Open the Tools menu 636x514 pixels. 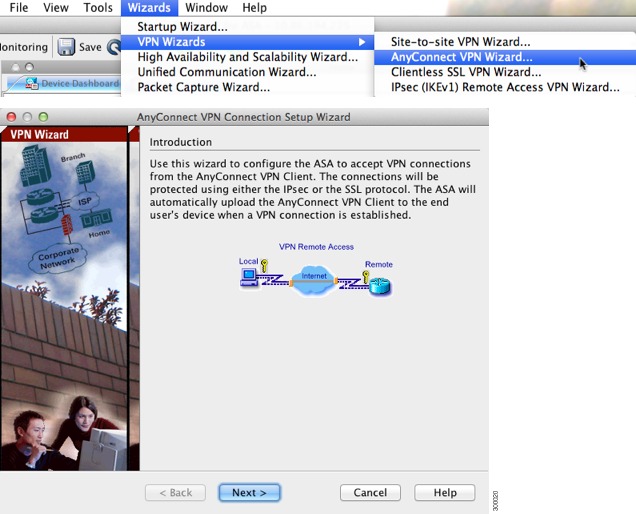[x=98, y=7]
